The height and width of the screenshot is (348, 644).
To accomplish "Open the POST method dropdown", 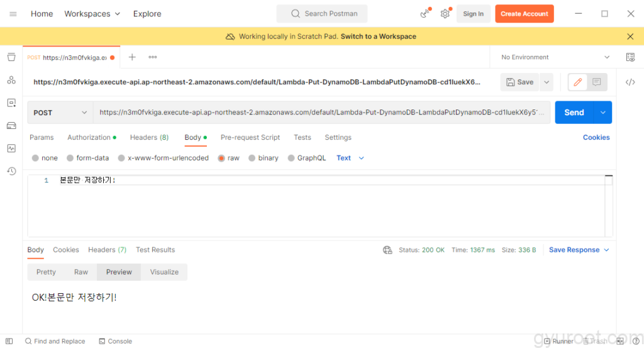I will pos(60,113).
